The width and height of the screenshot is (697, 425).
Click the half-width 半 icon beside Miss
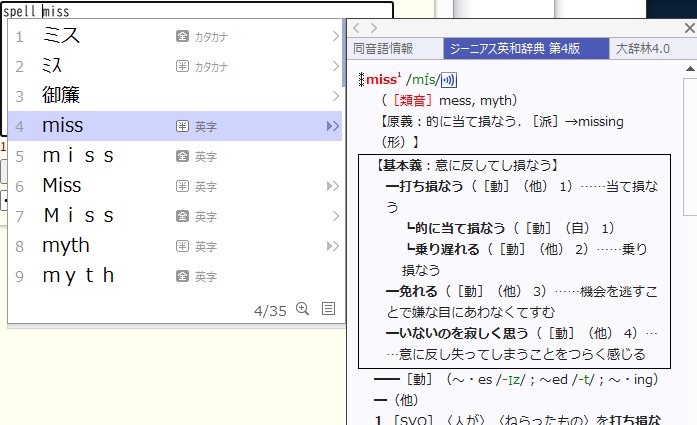click(182, 186)
